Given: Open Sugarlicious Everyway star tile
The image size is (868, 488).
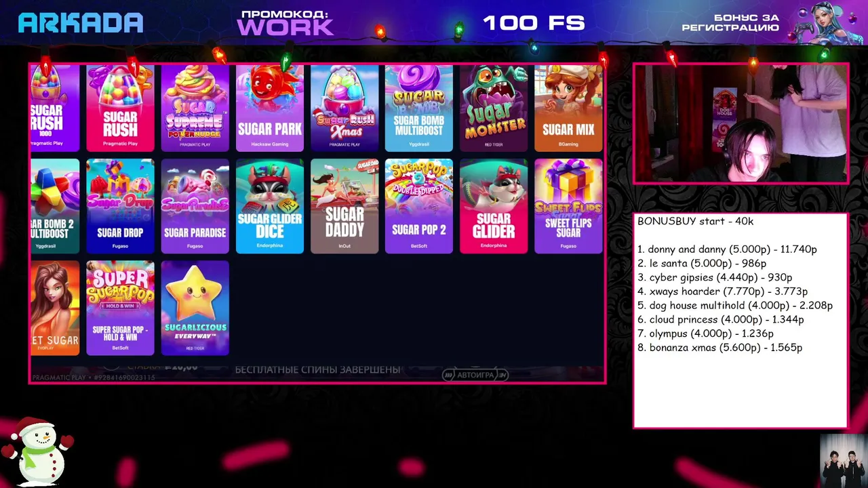Looking at the screenshot, I should (x=195, y=308).
